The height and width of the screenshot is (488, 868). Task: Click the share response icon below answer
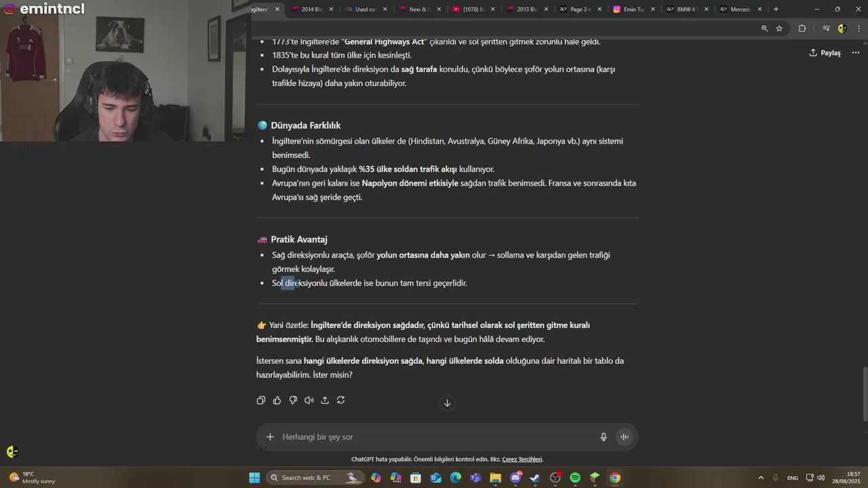point(325,401)
